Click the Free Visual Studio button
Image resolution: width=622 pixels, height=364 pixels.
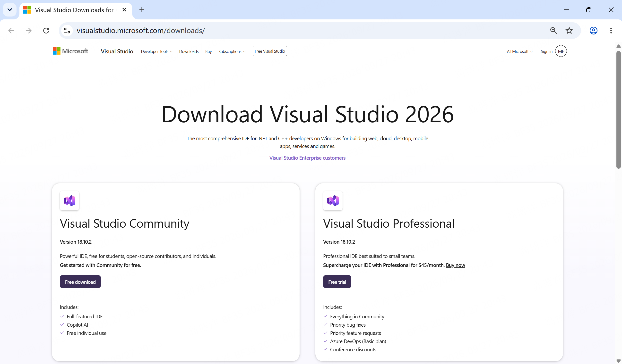[x=270, y=51]
